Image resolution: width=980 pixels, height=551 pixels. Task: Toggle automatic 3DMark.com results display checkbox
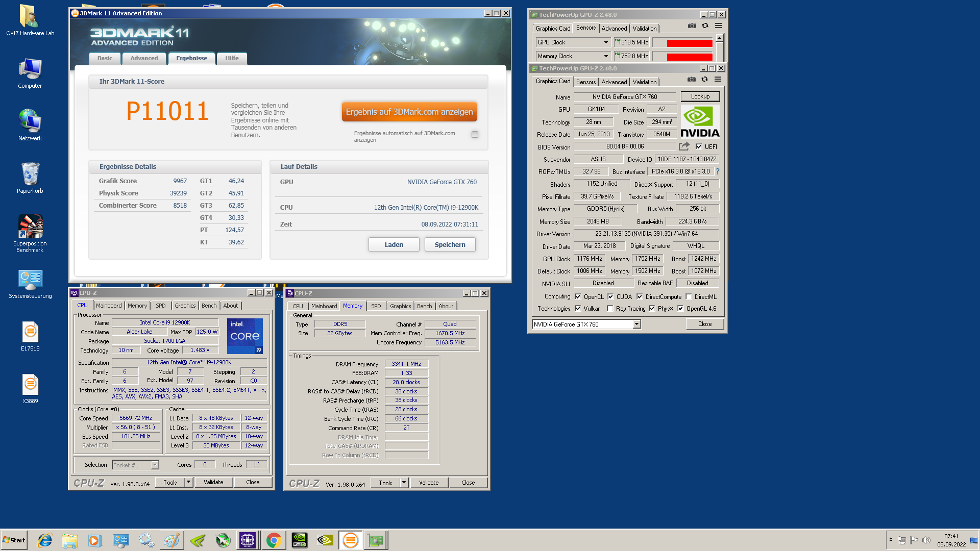coord(475,135)
